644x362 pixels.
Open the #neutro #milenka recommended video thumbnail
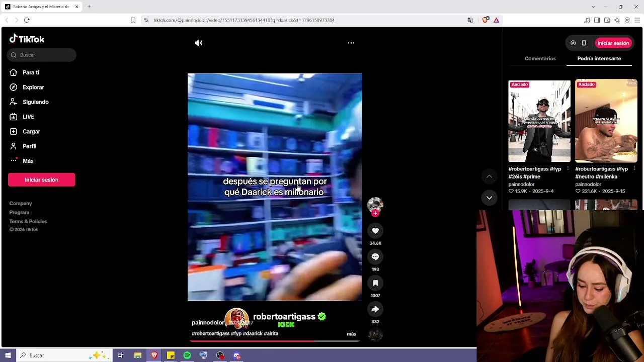(606, 121)
